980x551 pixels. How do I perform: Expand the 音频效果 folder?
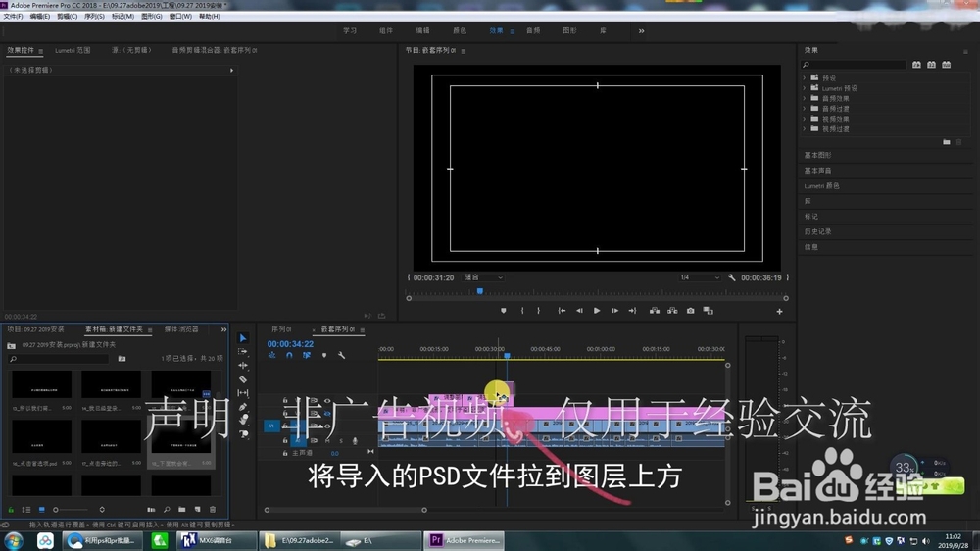pyautogui.click(x=805, y=98)
